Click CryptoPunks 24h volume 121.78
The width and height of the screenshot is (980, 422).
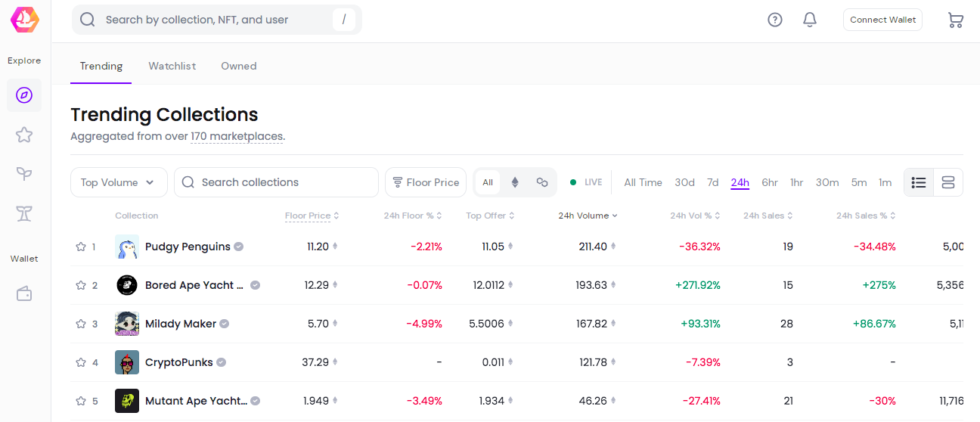(x=594, y=362)
